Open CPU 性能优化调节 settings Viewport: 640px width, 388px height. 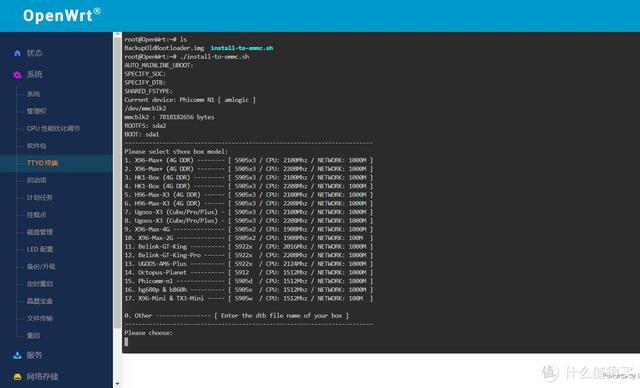click(53, 129)
